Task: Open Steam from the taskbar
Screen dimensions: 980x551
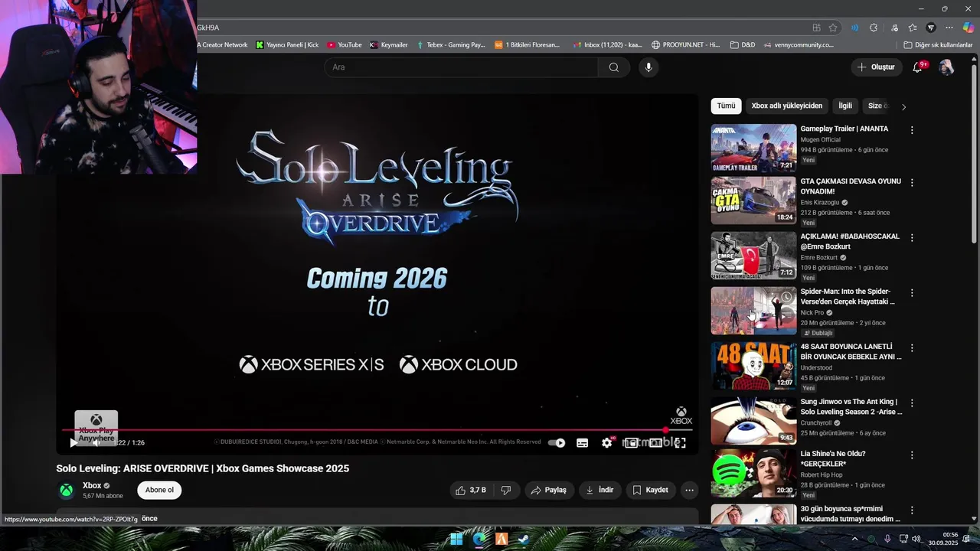Action: click(523, 540)
